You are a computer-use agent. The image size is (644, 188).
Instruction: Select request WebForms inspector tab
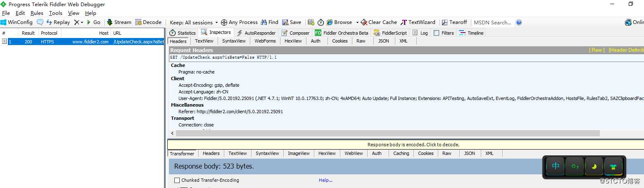(x=265, y=41)
